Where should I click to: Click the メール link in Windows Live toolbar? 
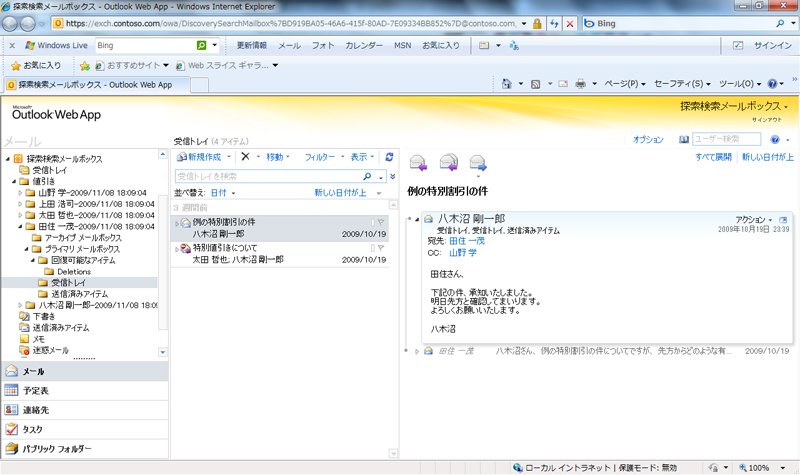[289, 45]
